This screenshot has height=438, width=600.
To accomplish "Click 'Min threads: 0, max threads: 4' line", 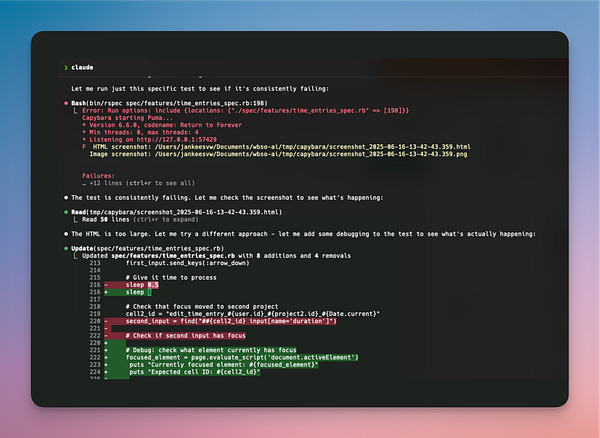I will pos(144,132).
